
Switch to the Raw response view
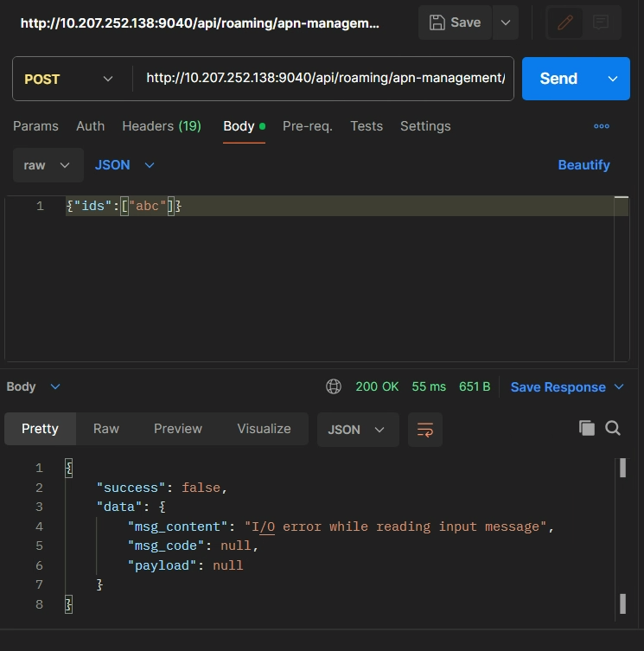(106, 429)
